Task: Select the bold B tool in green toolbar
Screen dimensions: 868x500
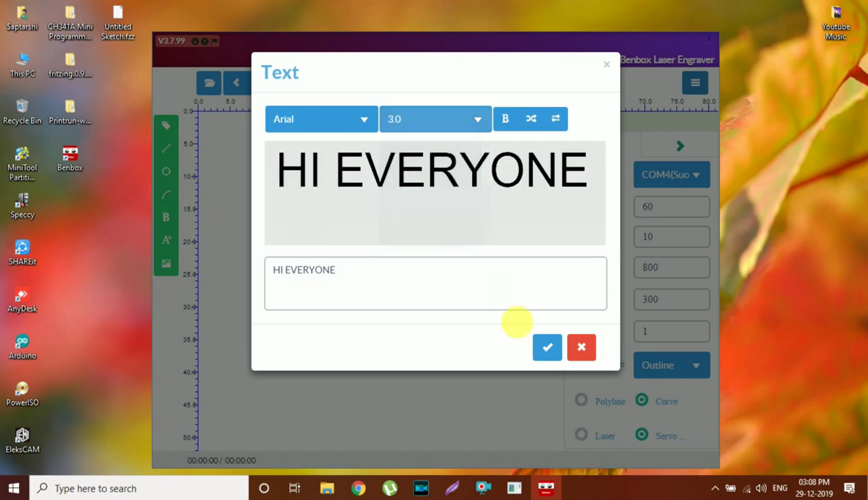Action: (x=166, y=217)
